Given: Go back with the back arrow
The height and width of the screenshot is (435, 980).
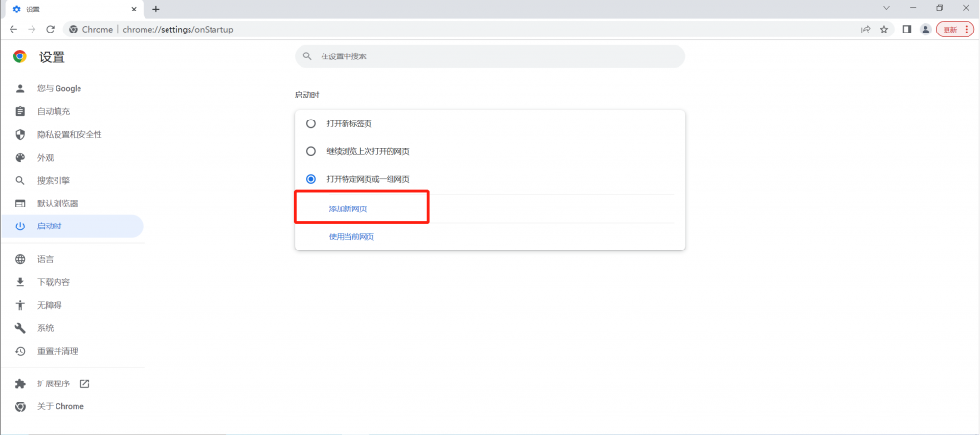Looking at the screenshot, I should coord(13,30).
